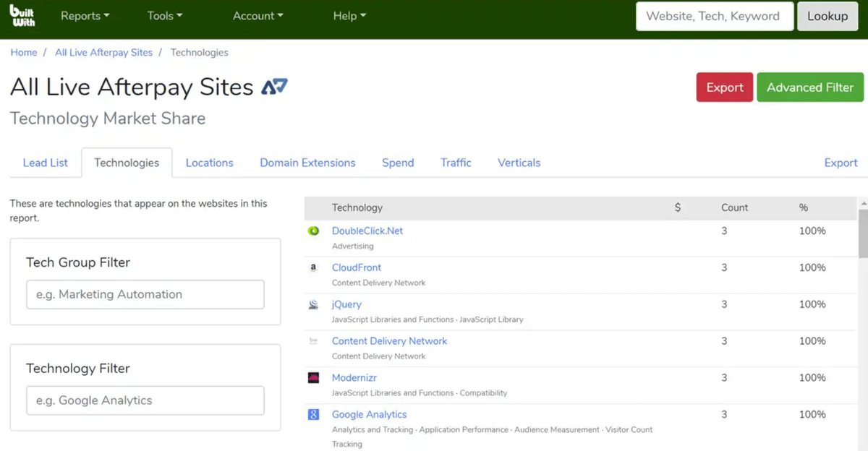Click the Google Analytics row icon
868x451 pixels.
click(x=313, y=415)
